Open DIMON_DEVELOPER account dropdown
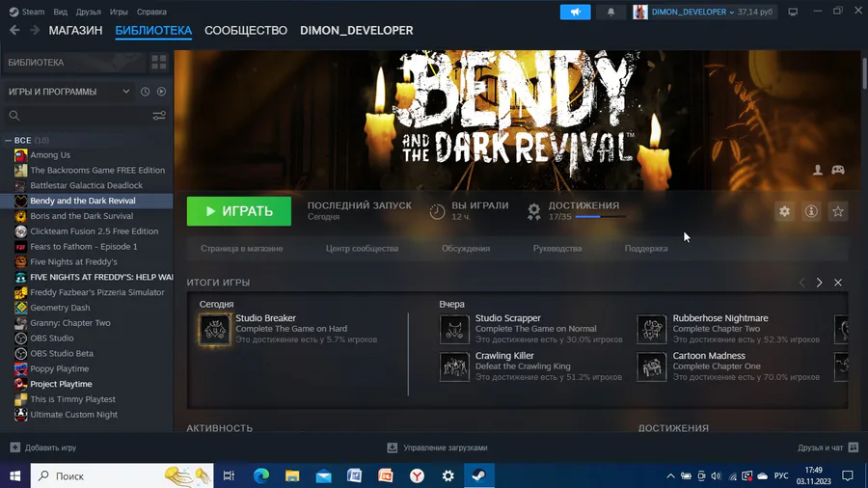868x488 pixels. pyautogui.click(x=692, y=12)
